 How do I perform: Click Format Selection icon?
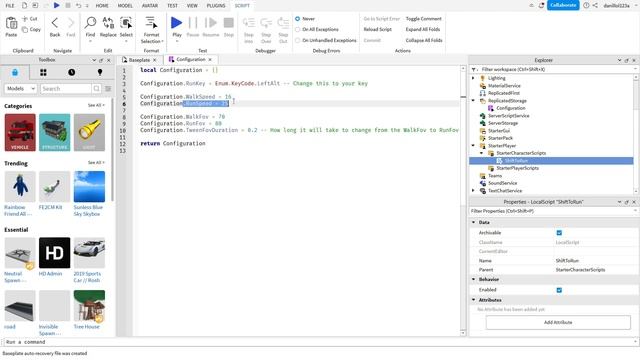[151, 23]
